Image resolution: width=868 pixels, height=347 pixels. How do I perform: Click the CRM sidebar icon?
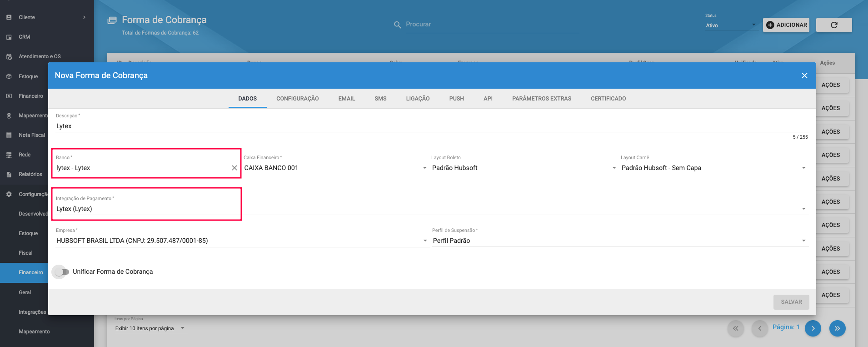click(9, 37)
